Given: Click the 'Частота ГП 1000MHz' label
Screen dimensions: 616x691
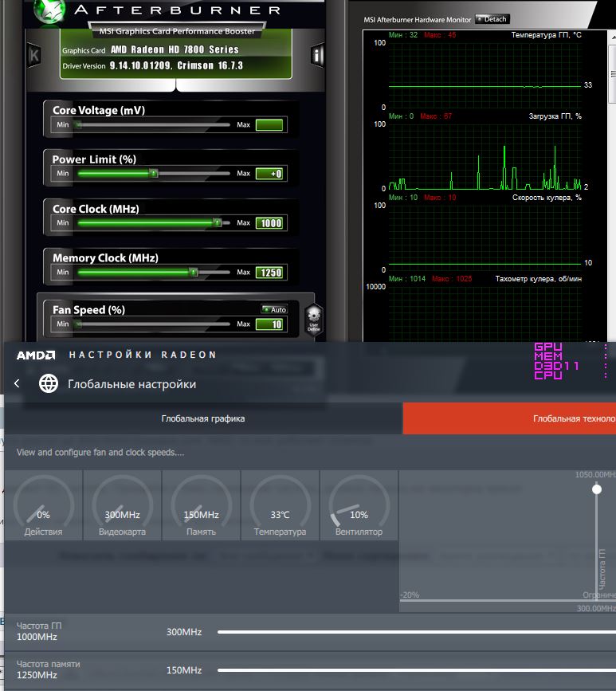Looking at the screenshot, I should [x=39, y=631].
